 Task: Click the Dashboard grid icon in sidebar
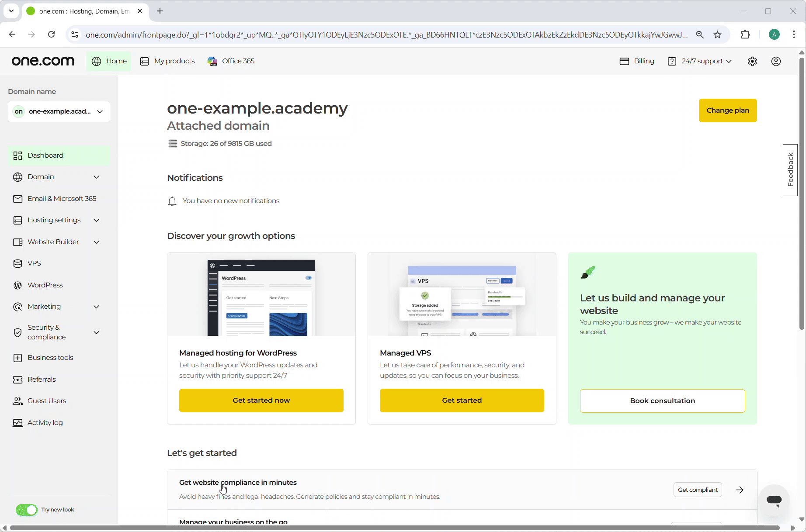click(17, 155)
